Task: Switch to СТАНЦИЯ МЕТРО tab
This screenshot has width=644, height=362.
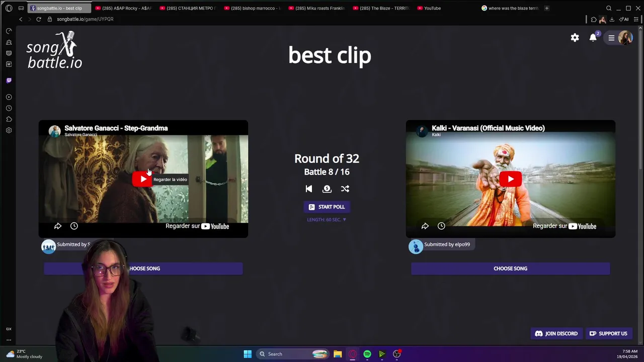Action: [x=188, y=8]
